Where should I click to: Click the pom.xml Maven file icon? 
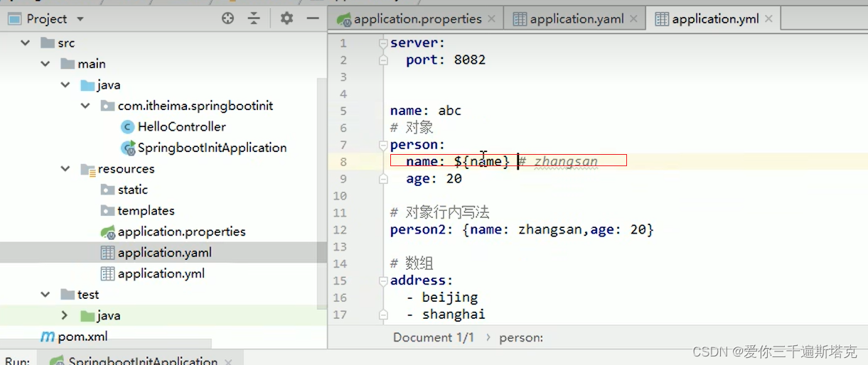(48, 337)
